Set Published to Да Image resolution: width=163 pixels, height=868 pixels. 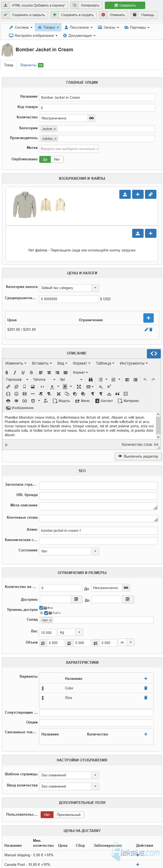tap(45, 159)
